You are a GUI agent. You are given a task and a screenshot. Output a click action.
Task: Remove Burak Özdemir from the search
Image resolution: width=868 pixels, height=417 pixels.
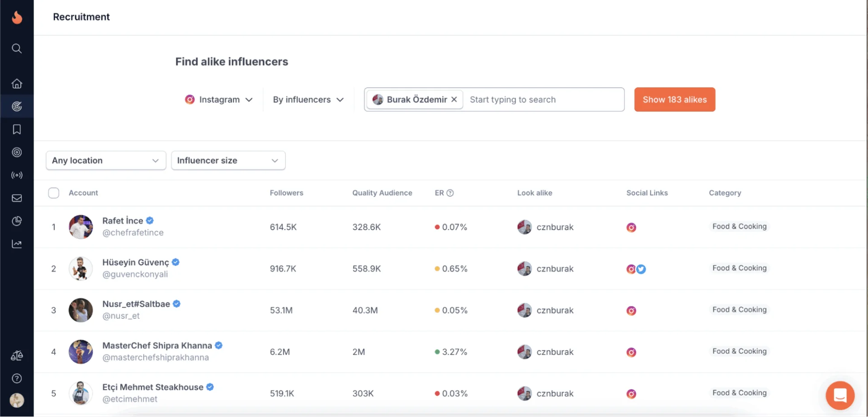454,100
